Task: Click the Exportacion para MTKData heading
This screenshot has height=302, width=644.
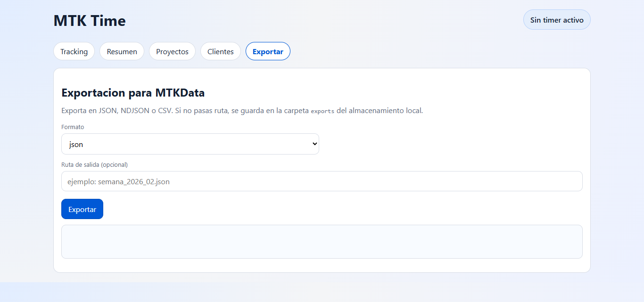Action: 132,93
